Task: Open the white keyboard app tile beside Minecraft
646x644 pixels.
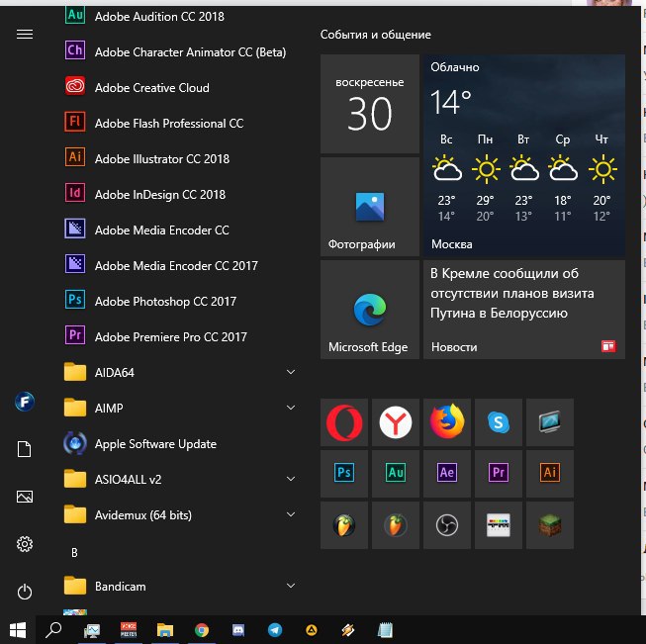Action: (x=499, y=525)
